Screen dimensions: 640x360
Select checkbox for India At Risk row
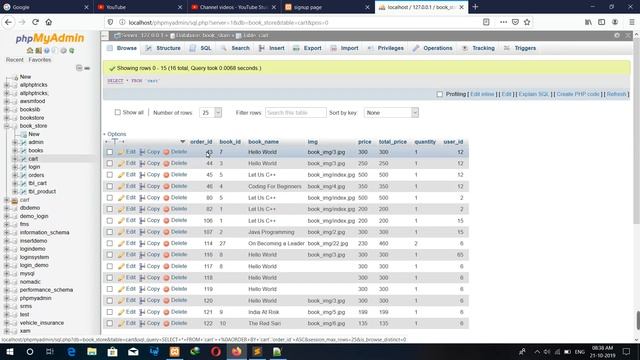110,312
